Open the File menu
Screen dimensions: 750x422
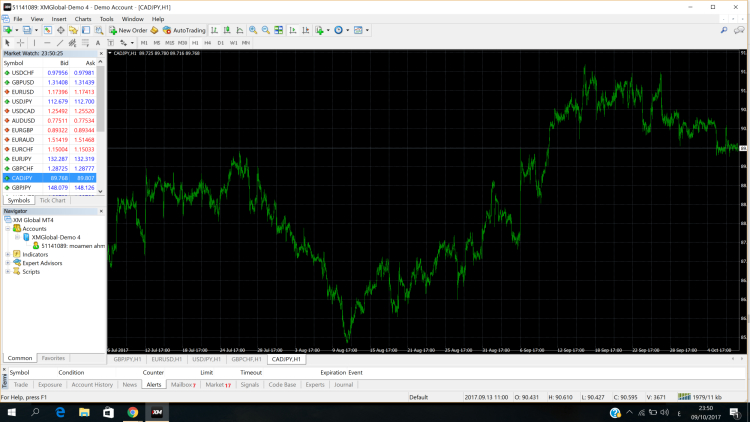[18, 19]
